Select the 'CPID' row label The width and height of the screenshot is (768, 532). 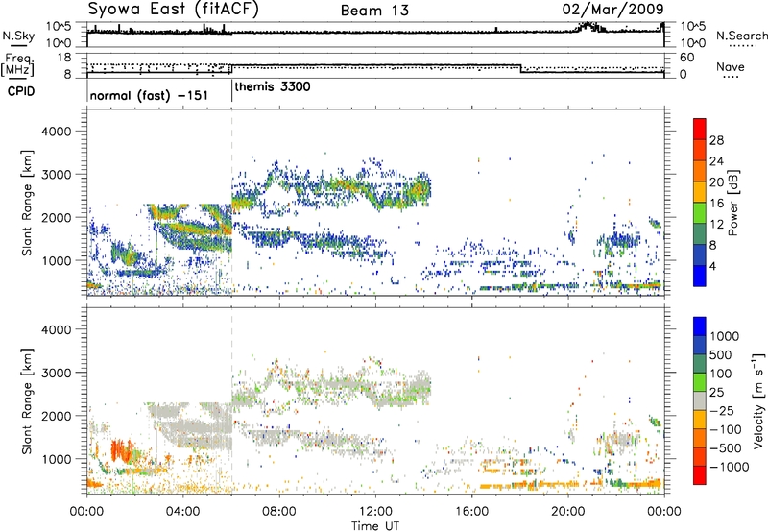coord(21,91)
